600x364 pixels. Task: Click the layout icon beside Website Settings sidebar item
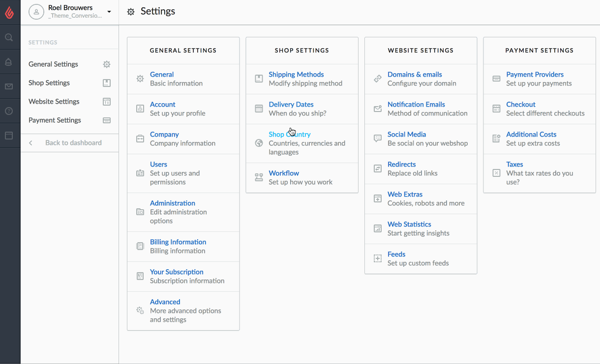(107, 102)
